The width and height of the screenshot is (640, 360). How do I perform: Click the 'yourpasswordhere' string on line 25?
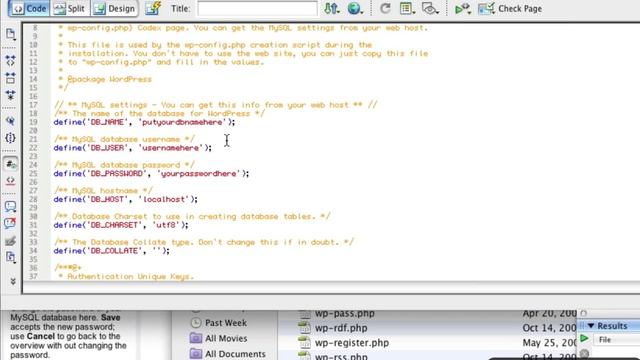(199, 173)
